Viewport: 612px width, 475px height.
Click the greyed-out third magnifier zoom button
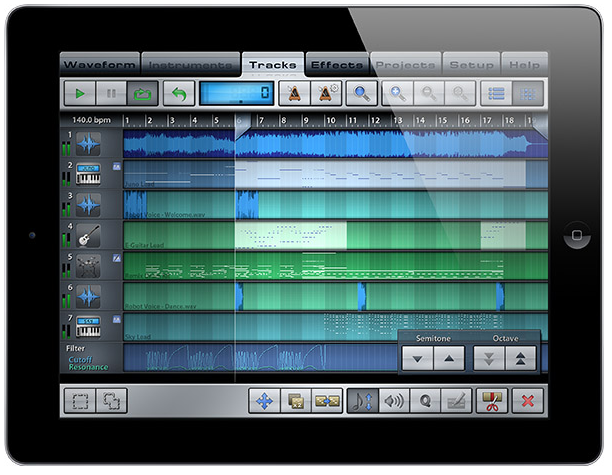click(460, 93)
